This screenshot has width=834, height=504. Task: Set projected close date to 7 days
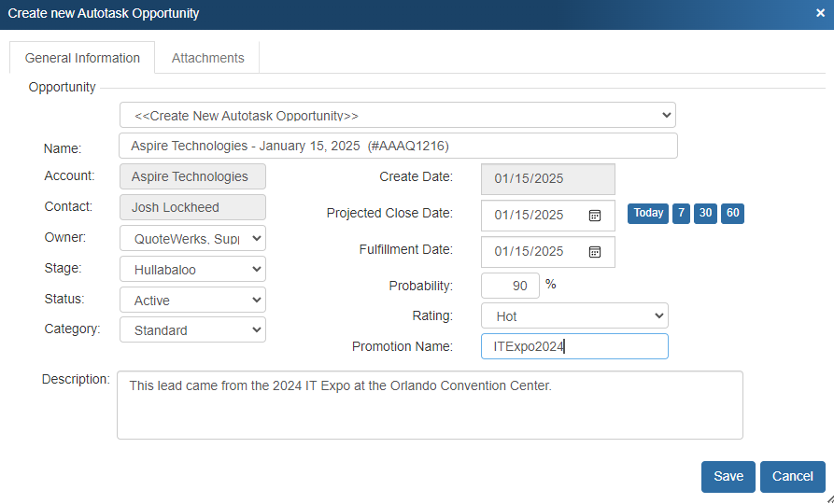click(682, 214)
